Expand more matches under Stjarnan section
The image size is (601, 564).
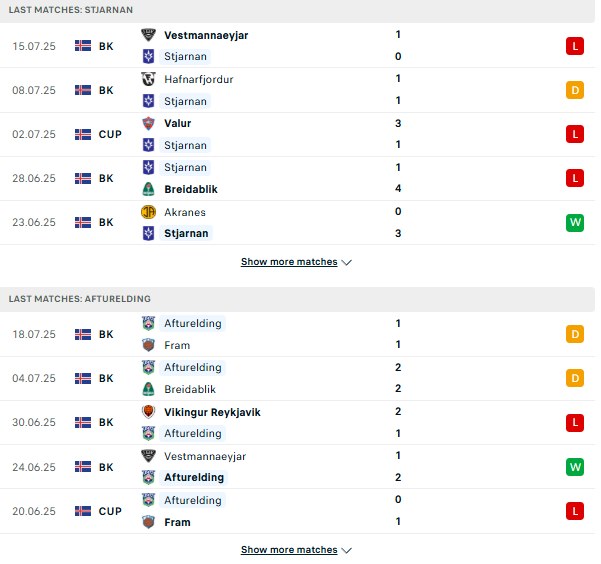(289, 262)
